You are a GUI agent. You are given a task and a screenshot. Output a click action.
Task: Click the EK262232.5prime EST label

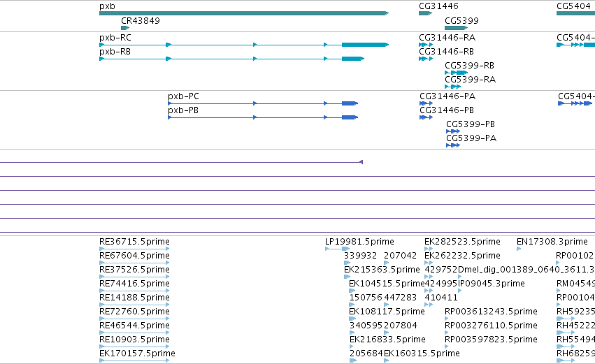463,256
